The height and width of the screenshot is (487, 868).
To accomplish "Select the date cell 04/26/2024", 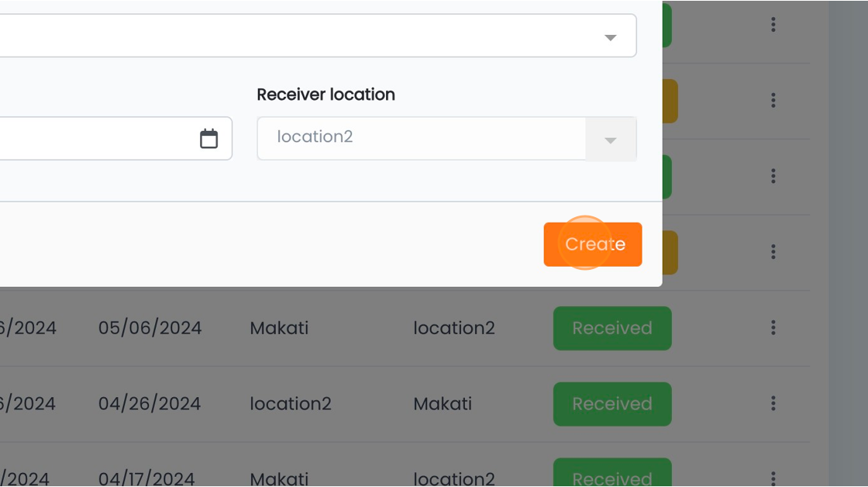I will click(x=150, y=404).
